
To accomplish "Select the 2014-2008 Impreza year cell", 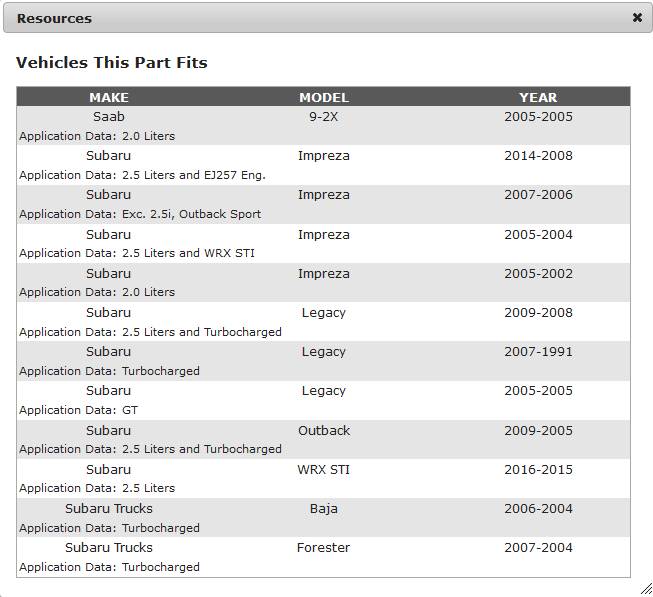I will pos(538,156).
